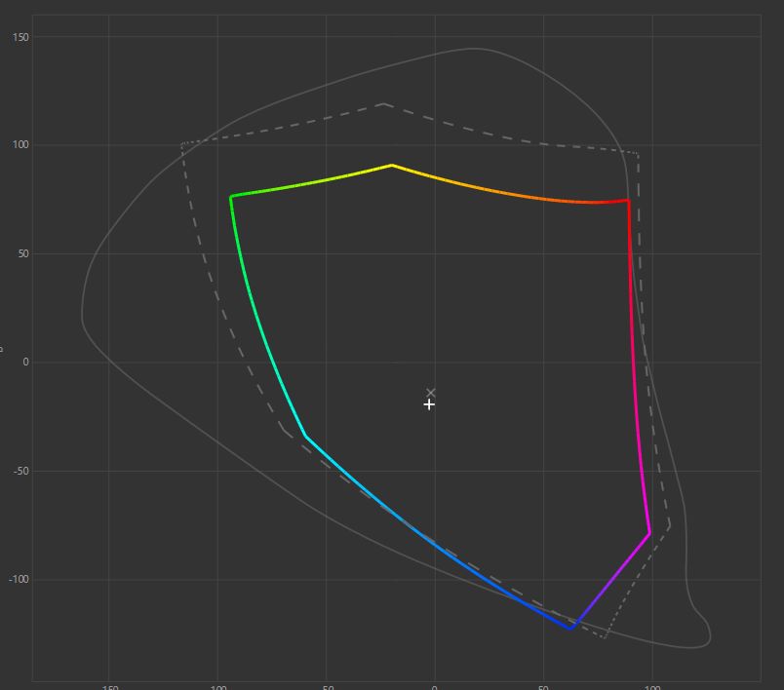
Task: Click the dashed gamut's bottom-most vertex
Action: 605,637
